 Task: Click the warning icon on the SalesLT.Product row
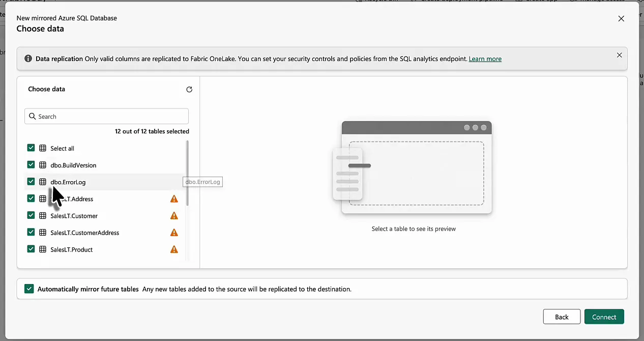[174, 249]
